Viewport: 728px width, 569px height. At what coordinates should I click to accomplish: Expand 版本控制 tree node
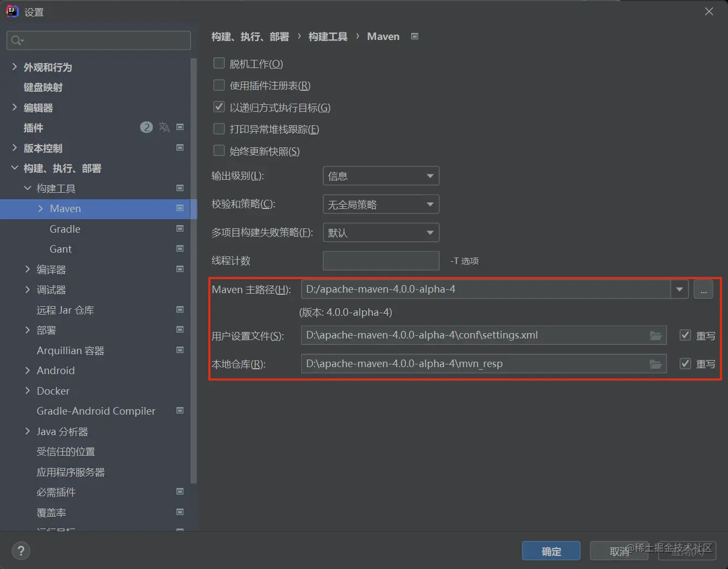15,148
